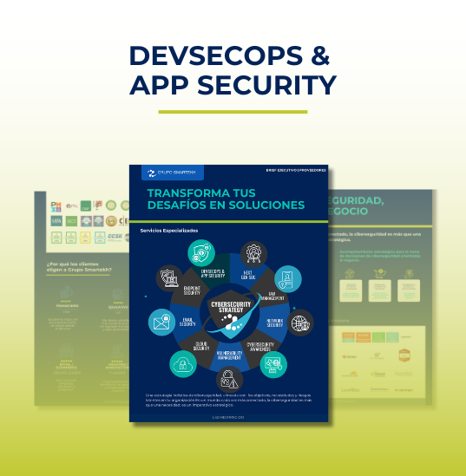Click the 'EGURIDAD, EGOCIO' heading on right page
This screenshot has width=466, height=476.
pos(356,205)
